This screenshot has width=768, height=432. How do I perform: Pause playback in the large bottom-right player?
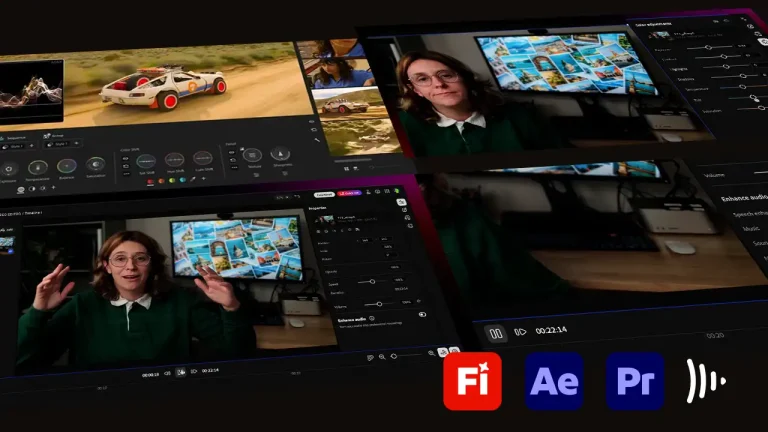tap(496, 334)
